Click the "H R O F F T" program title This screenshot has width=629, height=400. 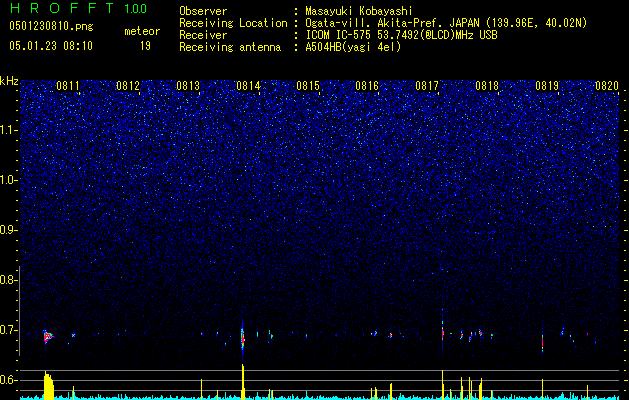click(x=62, y=8)
